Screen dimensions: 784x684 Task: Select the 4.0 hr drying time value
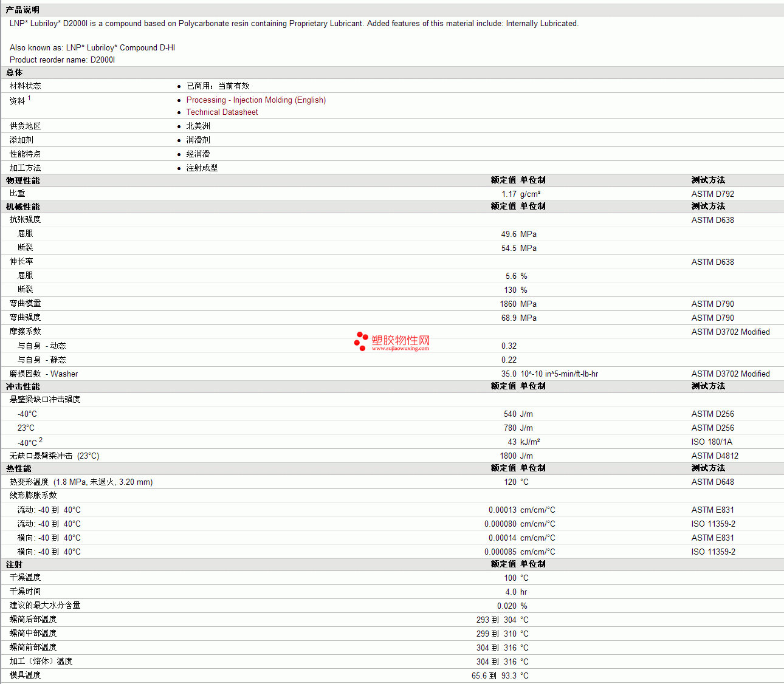tap(517, 592)
